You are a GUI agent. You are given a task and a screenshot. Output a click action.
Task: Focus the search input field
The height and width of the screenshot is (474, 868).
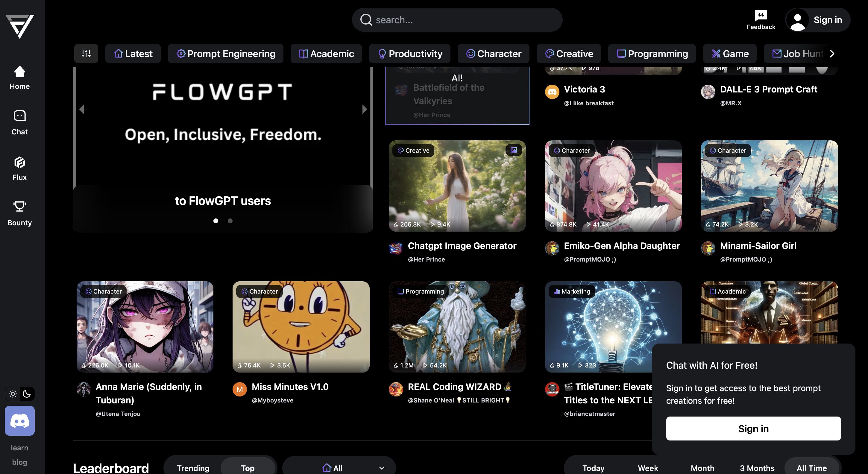(x=457, y=20)
